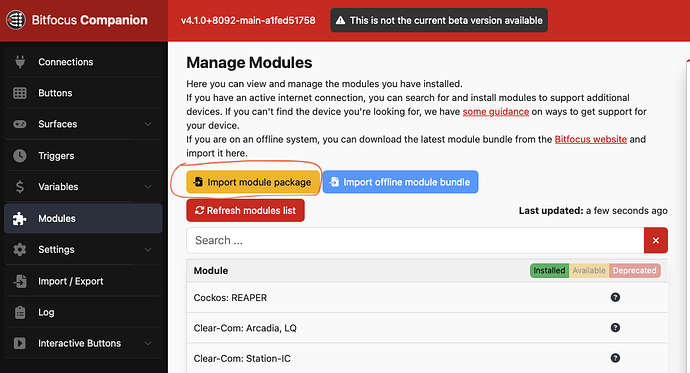Expand the Surfaces menu chevron
This screenshot has width=690, height=373.
pyautogui.click(x=148, y=124)
